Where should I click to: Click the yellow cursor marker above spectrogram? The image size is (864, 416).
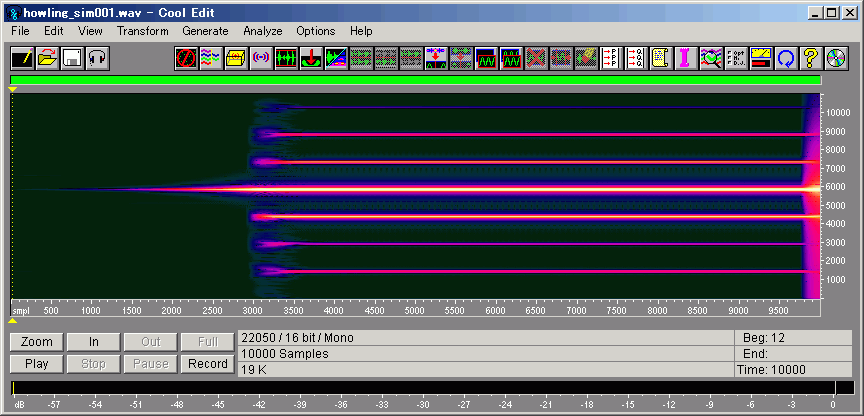13,89
